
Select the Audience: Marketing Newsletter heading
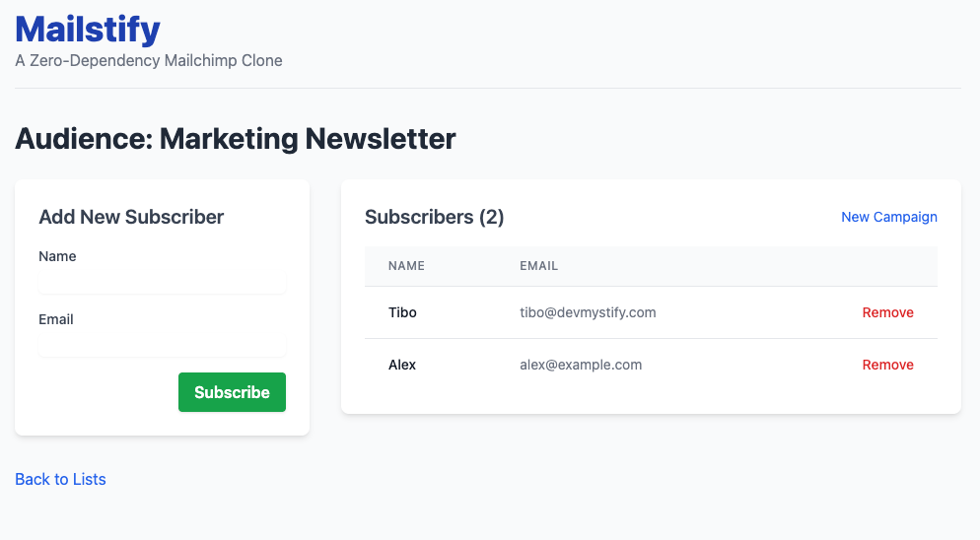click(x=235, y=139)
